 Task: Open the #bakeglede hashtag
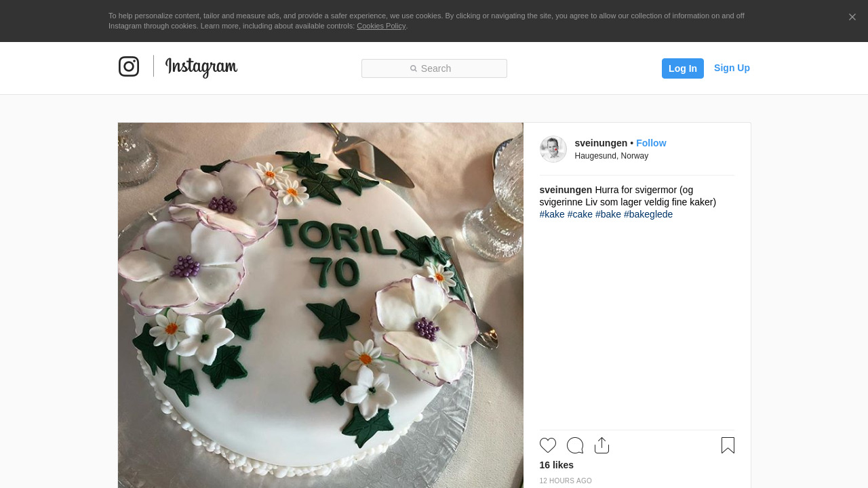point(648,214)
